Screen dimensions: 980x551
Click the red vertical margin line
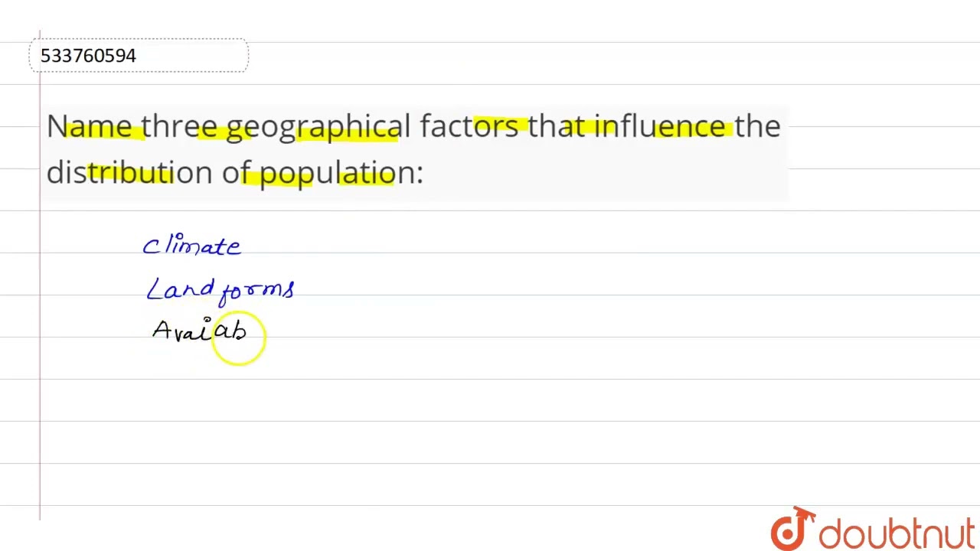coord(40,275)
